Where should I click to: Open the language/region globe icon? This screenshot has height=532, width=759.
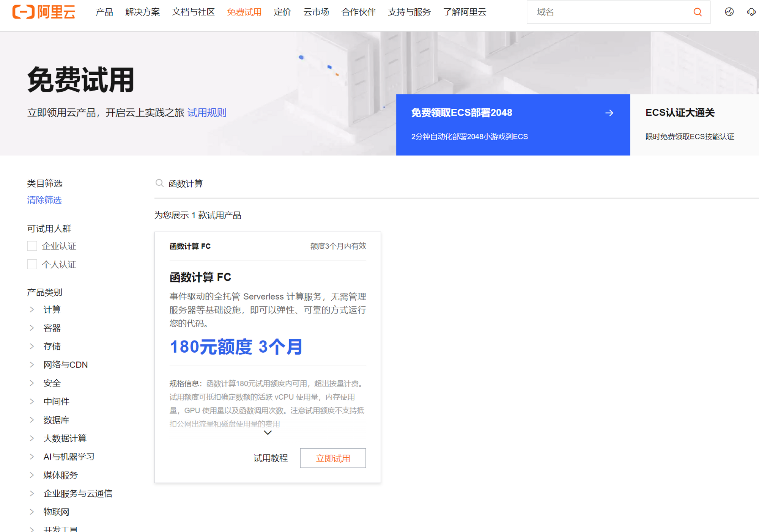[729, 13]
